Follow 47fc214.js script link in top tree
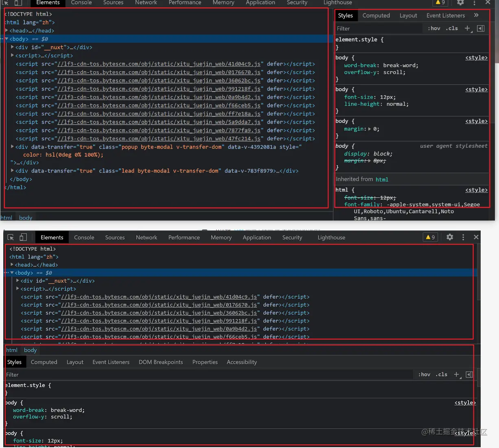 click(159, 138)
